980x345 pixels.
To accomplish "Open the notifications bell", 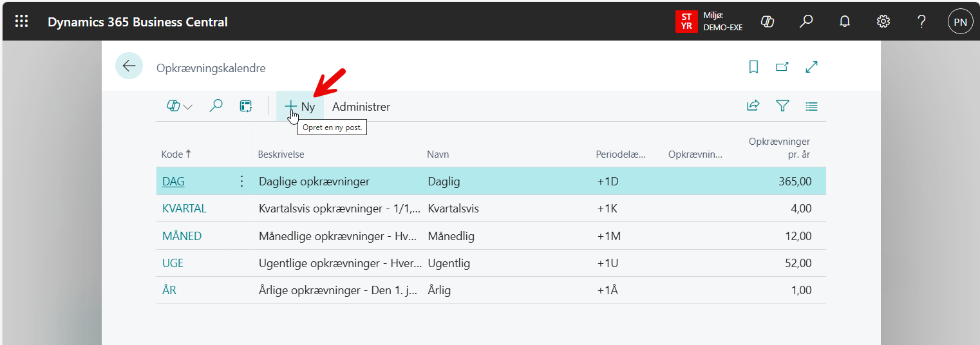I will coord(845,22).
